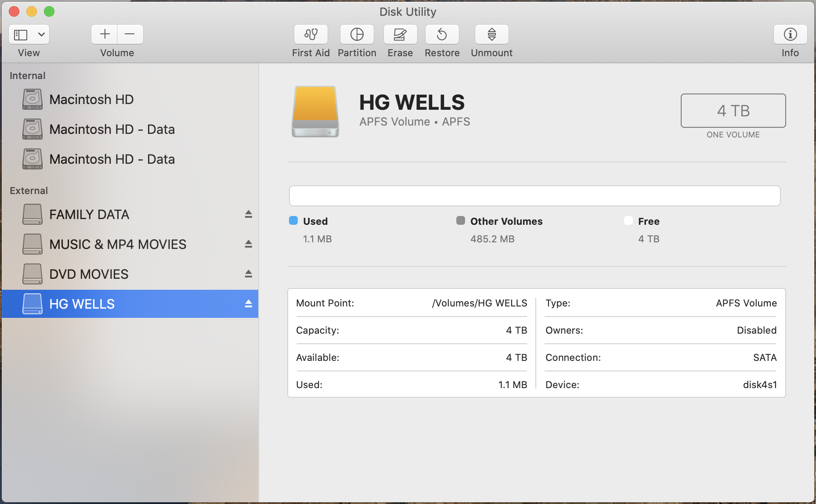816x504 pixels.
Task: Select MUSIC & MP4 MOVIES in the sidebar
Action: pyautogui.click(x=130, y=245)
